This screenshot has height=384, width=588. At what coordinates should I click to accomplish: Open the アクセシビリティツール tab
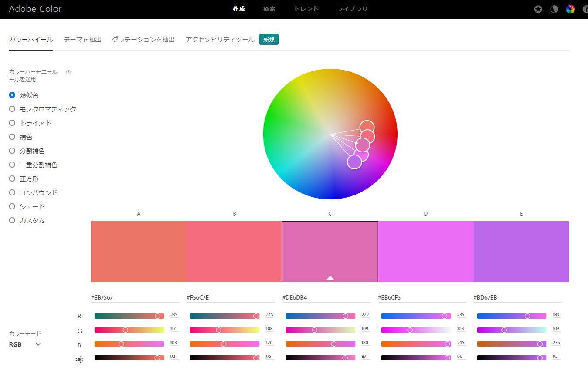point(220,40)
